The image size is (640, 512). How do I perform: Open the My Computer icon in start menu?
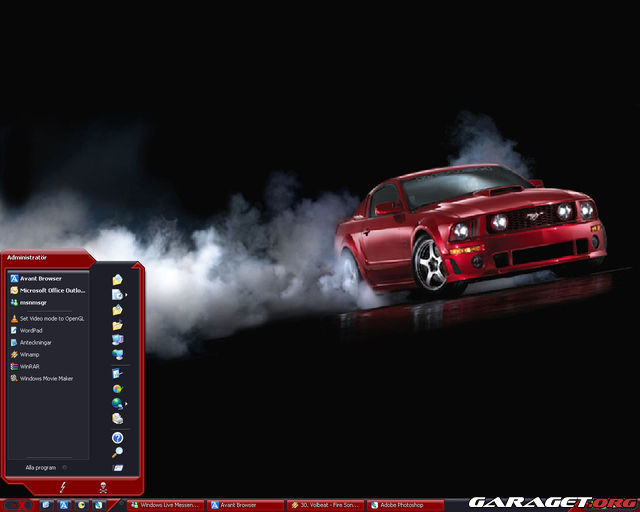point(117,340)
